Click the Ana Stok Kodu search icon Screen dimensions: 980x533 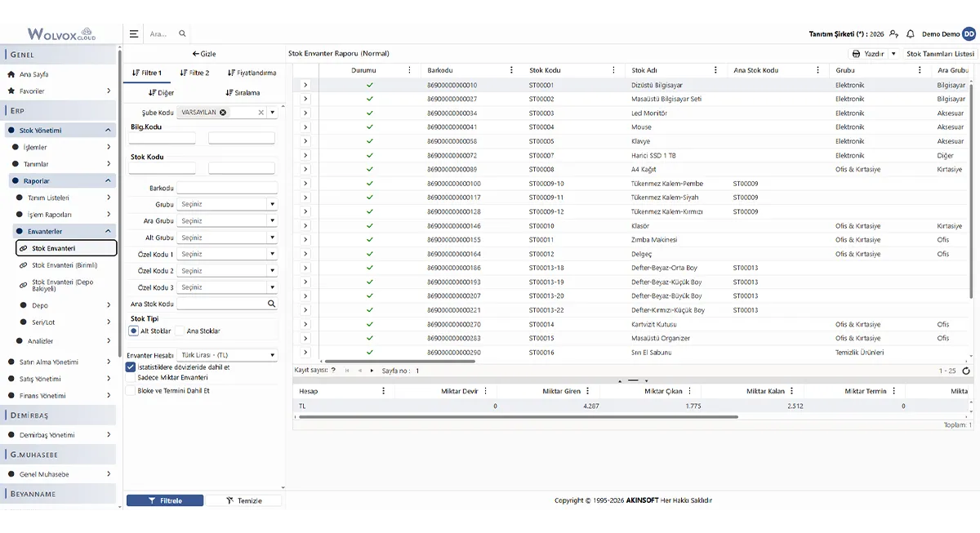point(272,304)
